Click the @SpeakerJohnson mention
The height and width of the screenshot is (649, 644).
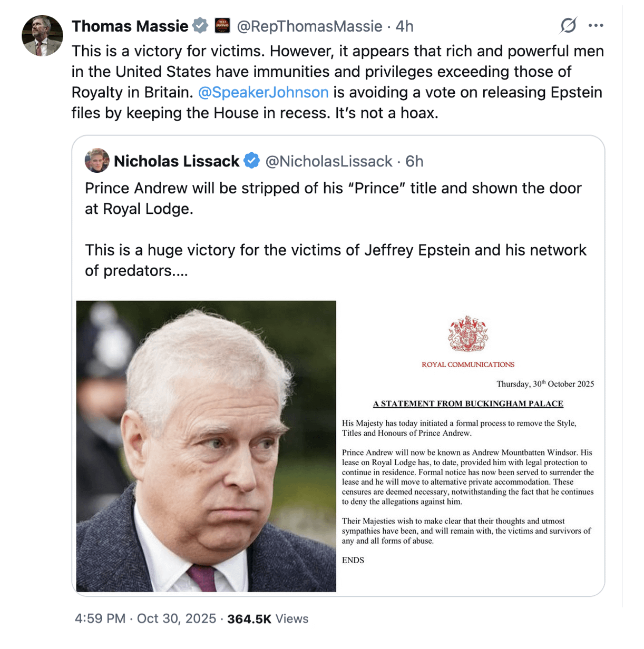[263, 92]
